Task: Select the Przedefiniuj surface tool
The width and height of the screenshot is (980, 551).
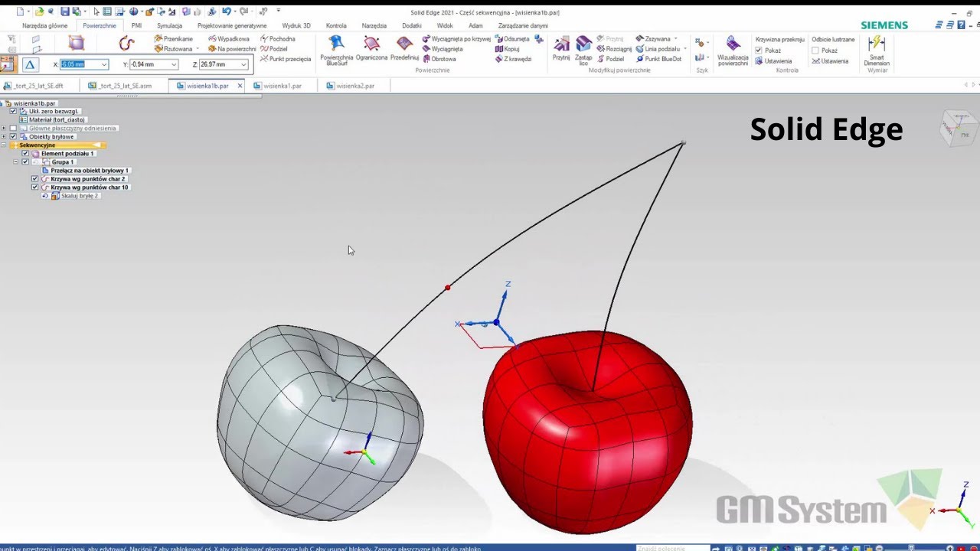Action: [x=404, y=48]
